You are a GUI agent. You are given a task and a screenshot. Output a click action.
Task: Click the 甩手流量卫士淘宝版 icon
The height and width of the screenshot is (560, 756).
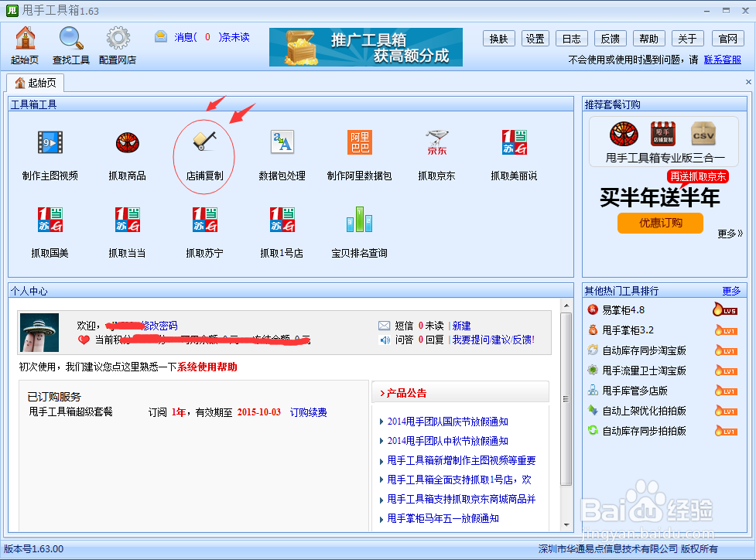tap(593, 370)
